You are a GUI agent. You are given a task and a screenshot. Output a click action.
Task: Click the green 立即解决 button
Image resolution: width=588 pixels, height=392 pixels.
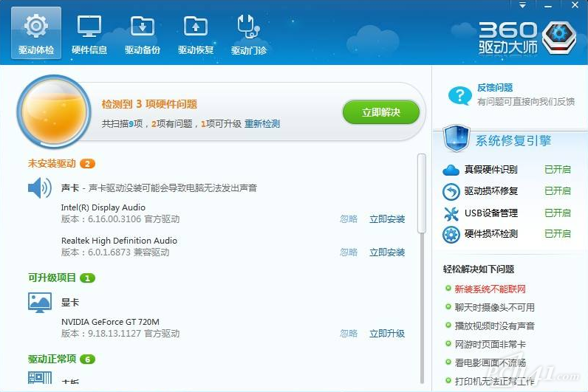pyautogui.click(x=381, y=112)
